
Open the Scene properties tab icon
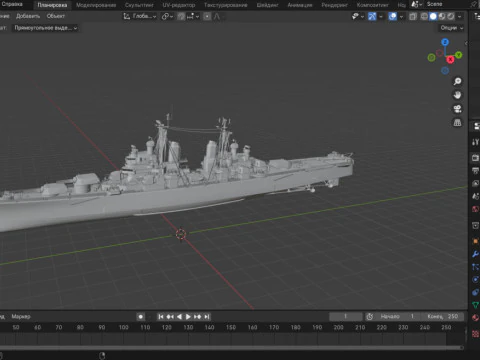pyautogui.click(x=476, y=196)
